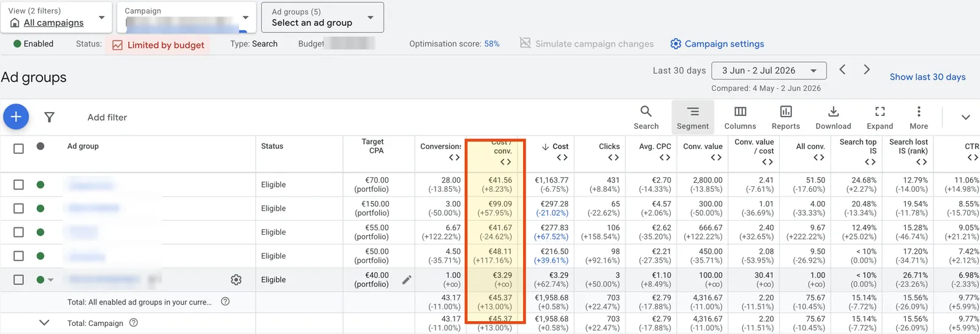Click the pencil edit icon beside €40.00 target CPA
The height and width of the screenshot is (334, 980).
point(407,279)
